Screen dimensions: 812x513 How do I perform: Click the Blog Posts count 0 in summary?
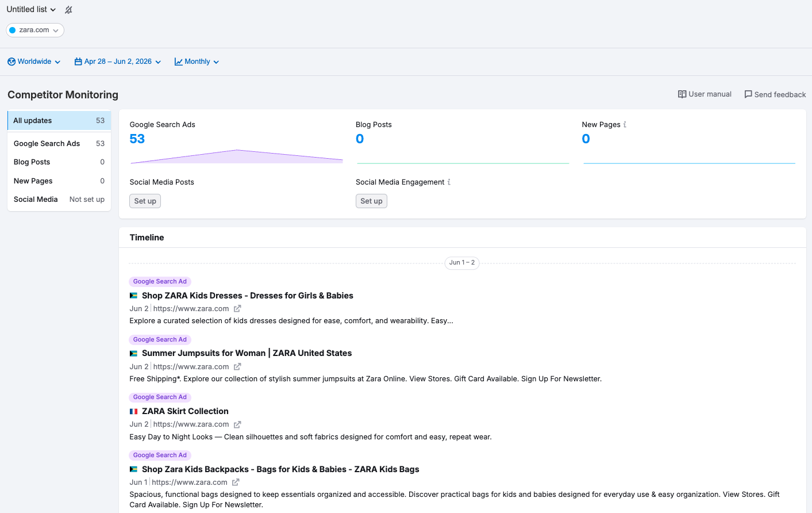(360, 139)
